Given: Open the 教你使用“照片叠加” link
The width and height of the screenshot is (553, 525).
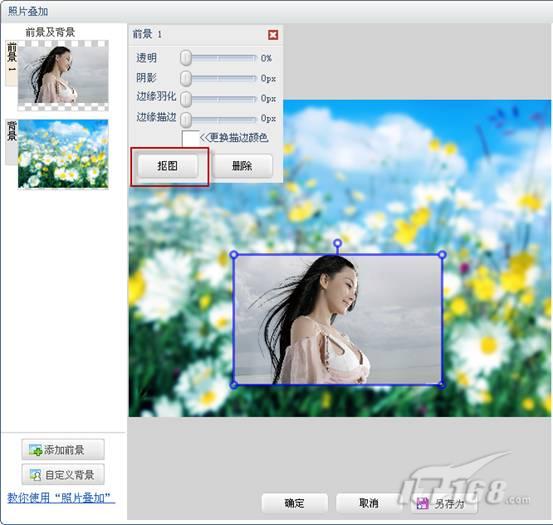Looking at the screenshot, I should coord(61,498).
